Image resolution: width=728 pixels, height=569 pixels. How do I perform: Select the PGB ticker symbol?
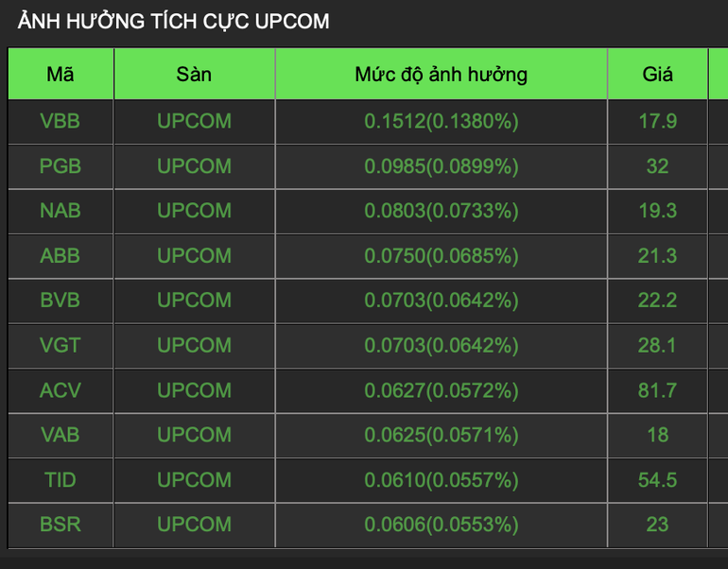pyautogui.click(x=61, y=166)
